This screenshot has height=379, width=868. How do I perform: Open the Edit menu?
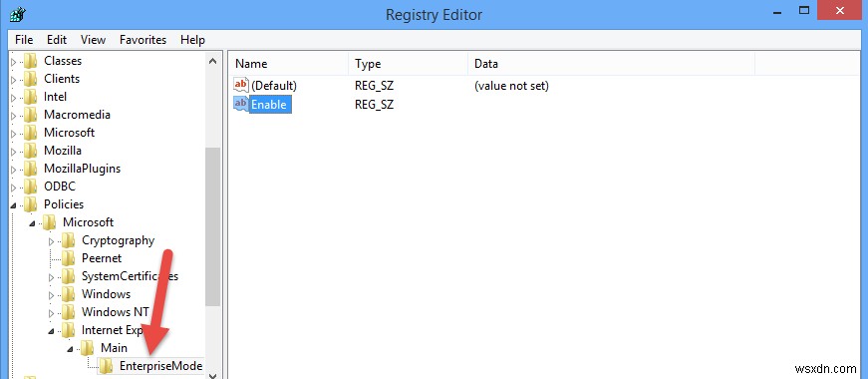57,40
